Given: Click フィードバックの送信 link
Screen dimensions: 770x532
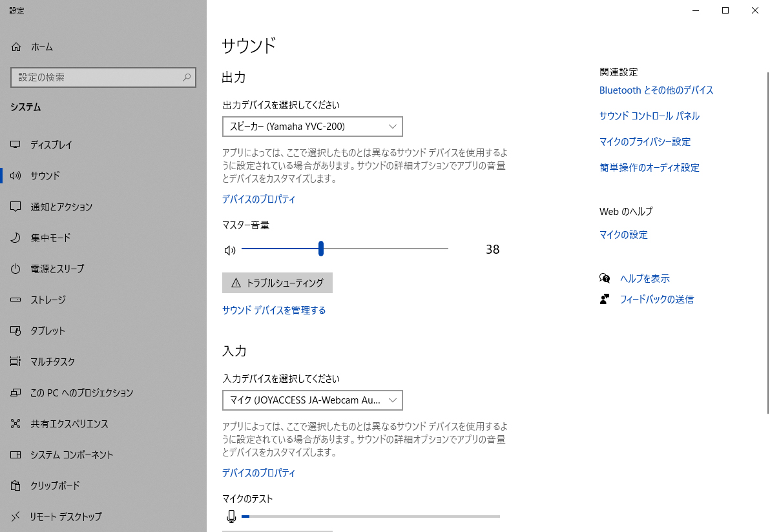Looking at the screenshot, I should 656,300.
